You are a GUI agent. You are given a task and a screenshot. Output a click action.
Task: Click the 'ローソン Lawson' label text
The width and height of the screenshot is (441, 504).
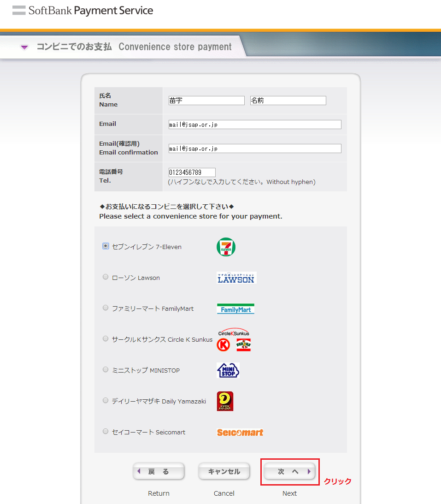(x=136, y=278)
